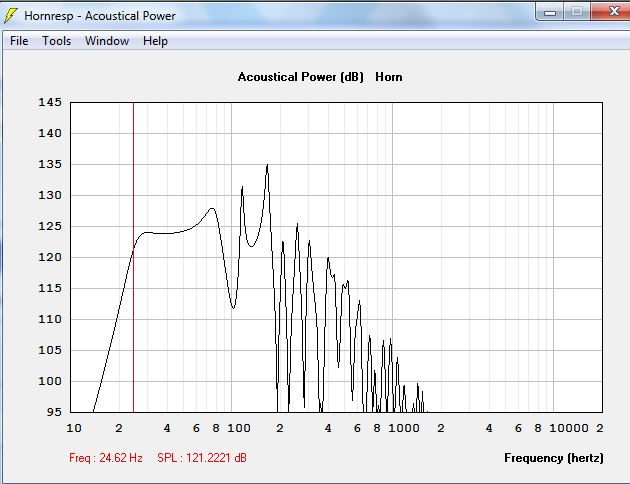Click the 105 value on vertical axis
This screenshot has height=484, width=630.
pos(50,350)
